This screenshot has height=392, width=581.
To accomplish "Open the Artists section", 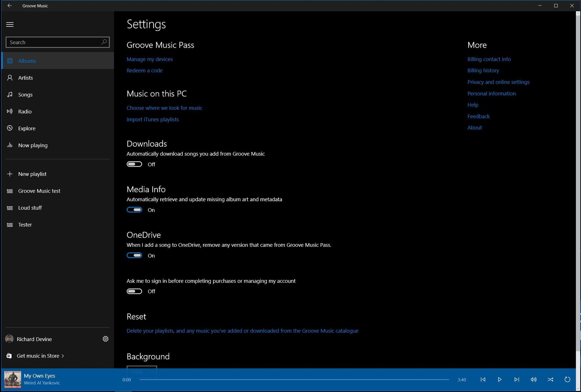I will (26, 78).
